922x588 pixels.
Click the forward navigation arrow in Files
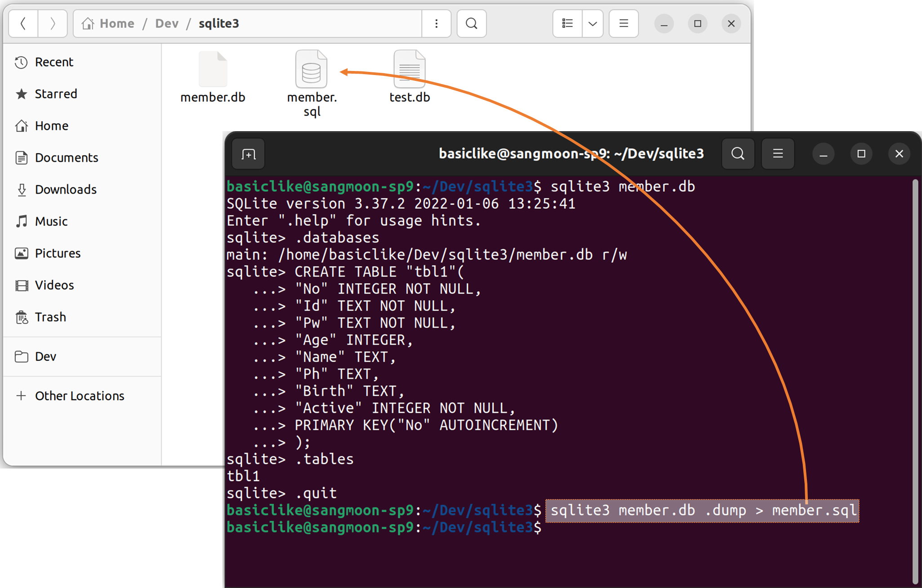(53, 23)
